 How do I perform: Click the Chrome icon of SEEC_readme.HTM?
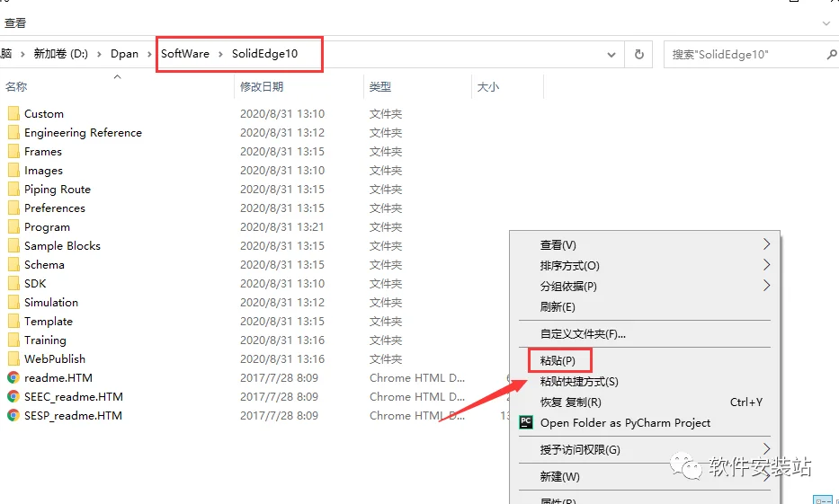point(13,396)
